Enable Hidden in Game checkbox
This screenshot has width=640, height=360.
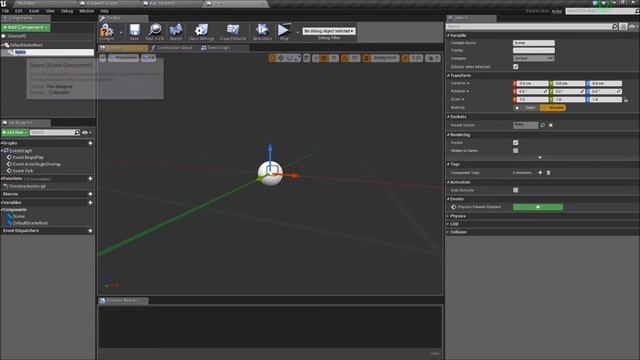click(516, 151)
